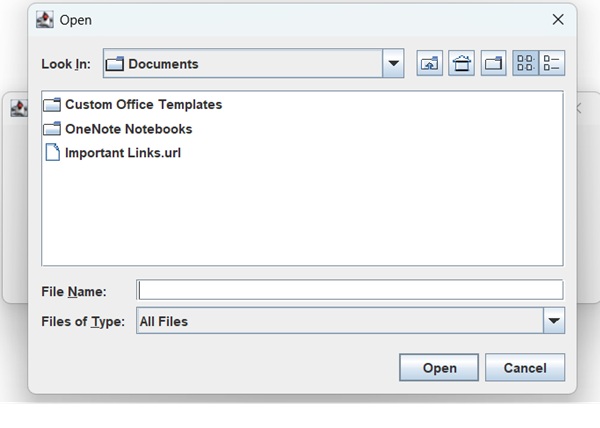The width and height of the screenshot is (600, 428).
Task: Close the Open dialog window
Action: coord(558,19)
